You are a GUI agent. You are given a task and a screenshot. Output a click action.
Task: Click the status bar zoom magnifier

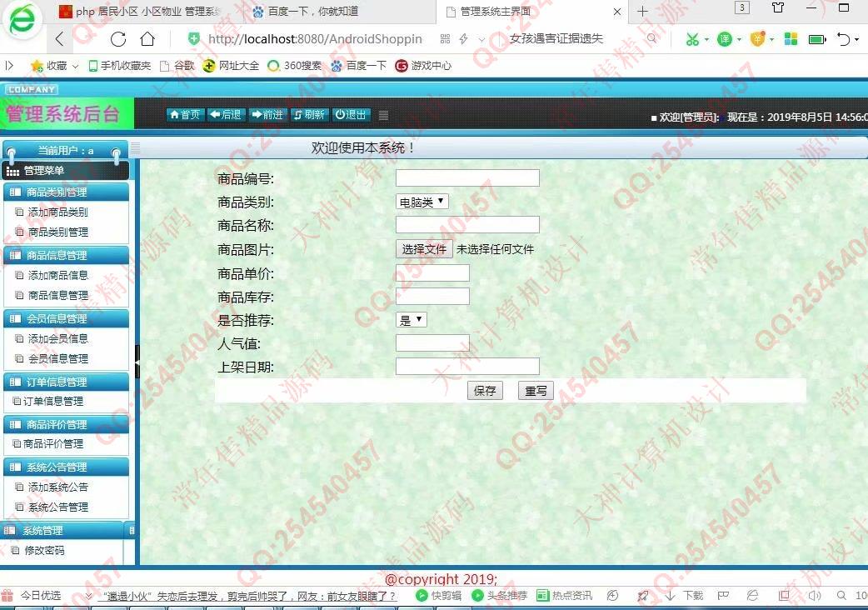point(841,596)
